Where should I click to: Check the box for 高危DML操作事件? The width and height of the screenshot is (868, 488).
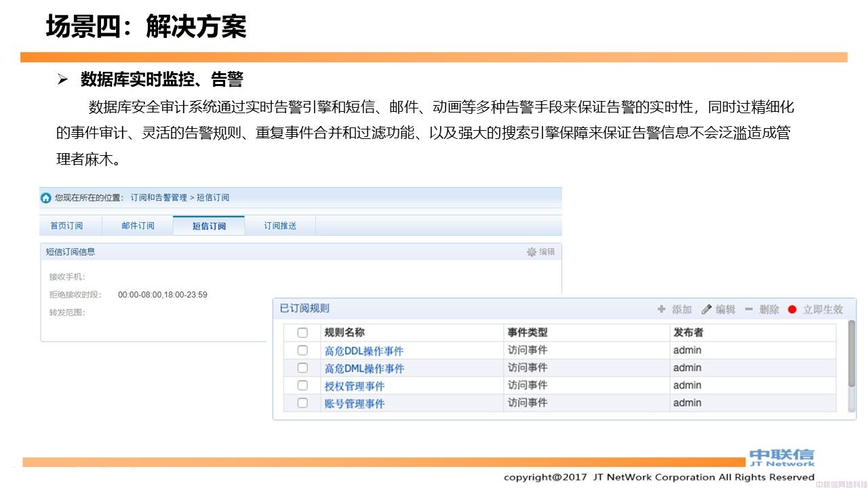302,368
